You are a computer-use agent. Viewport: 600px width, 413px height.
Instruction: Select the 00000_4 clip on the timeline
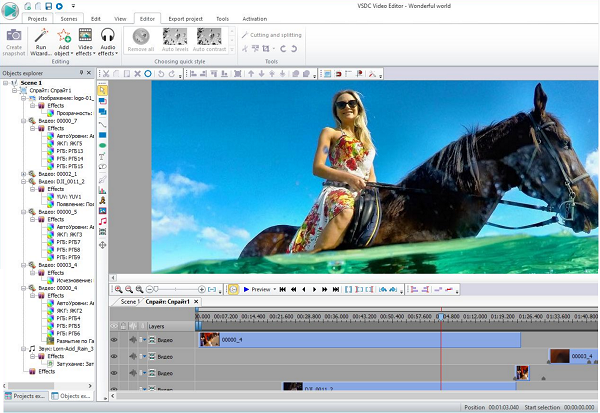click(x=360, y=340)
